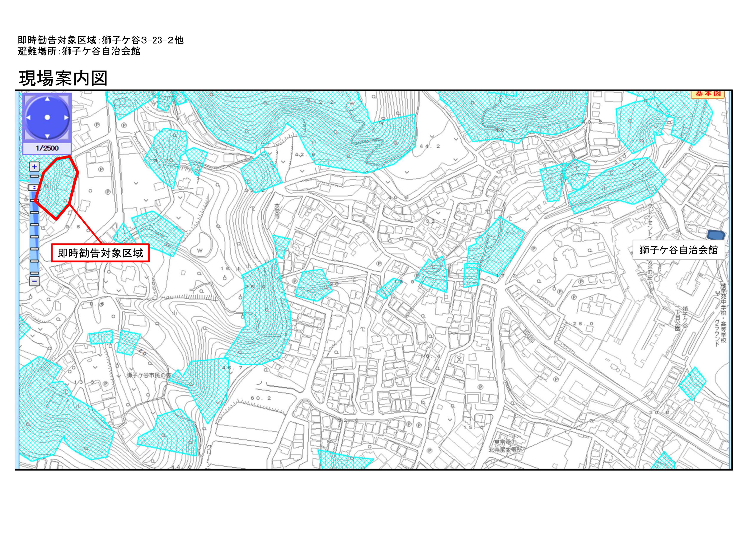Viewport: 756px width, 534px height.
Task: Click the 即時勧告対象区域 label box
Action: (100, 253)
